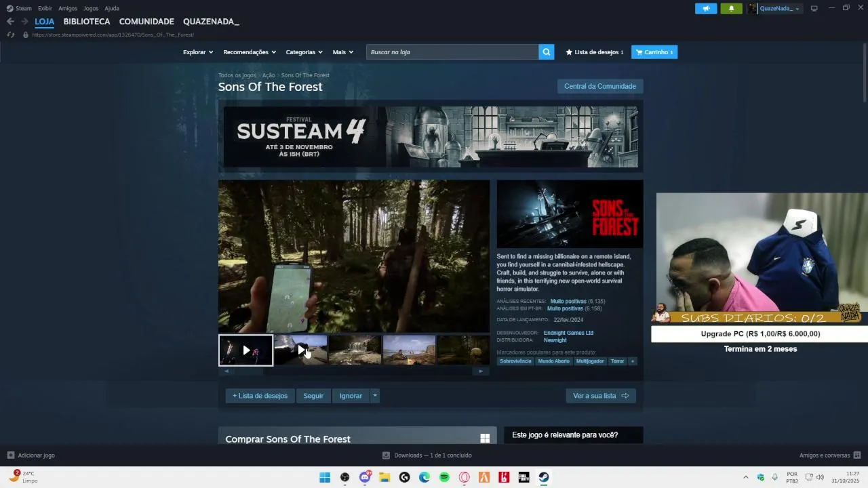
Task: Open Spotify from the taskbar
Action: point(444,477)
